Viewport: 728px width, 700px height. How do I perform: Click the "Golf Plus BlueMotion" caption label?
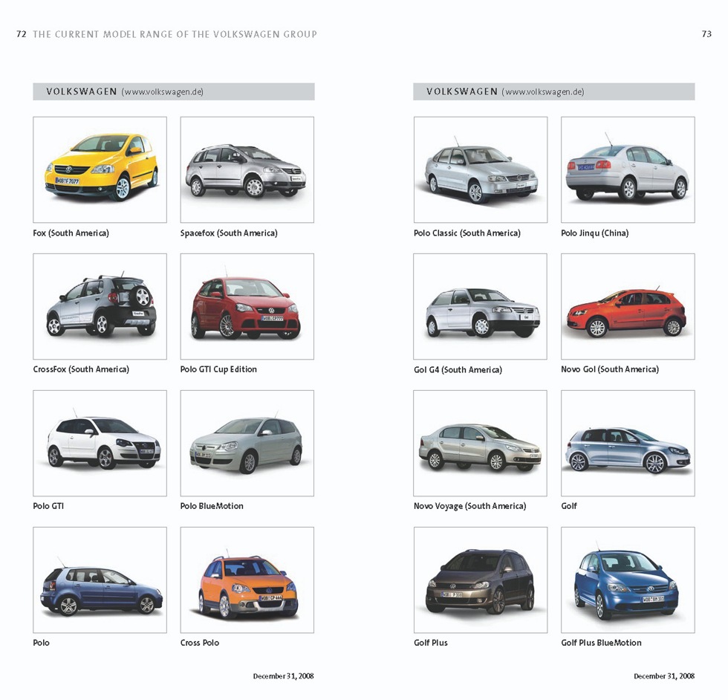click(601, 643)
